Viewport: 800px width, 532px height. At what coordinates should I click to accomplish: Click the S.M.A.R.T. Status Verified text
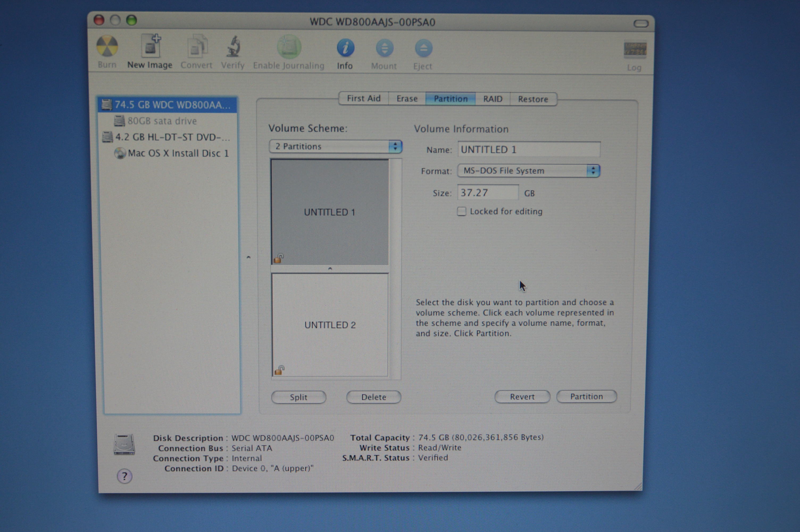tap(433, 458)
